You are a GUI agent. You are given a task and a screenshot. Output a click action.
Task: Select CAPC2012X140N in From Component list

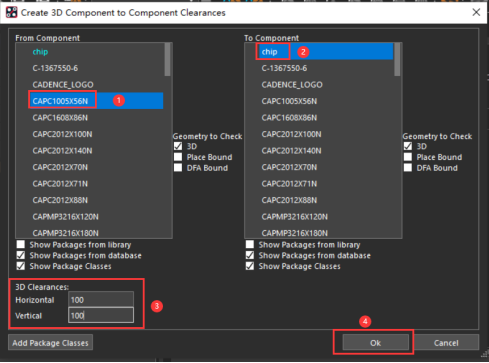[x=62, y=151]
